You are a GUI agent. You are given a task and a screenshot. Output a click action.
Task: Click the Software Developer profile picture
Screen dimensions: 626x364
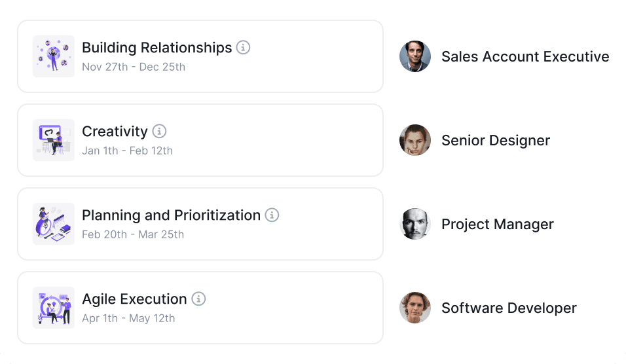(x=415, y=308)
